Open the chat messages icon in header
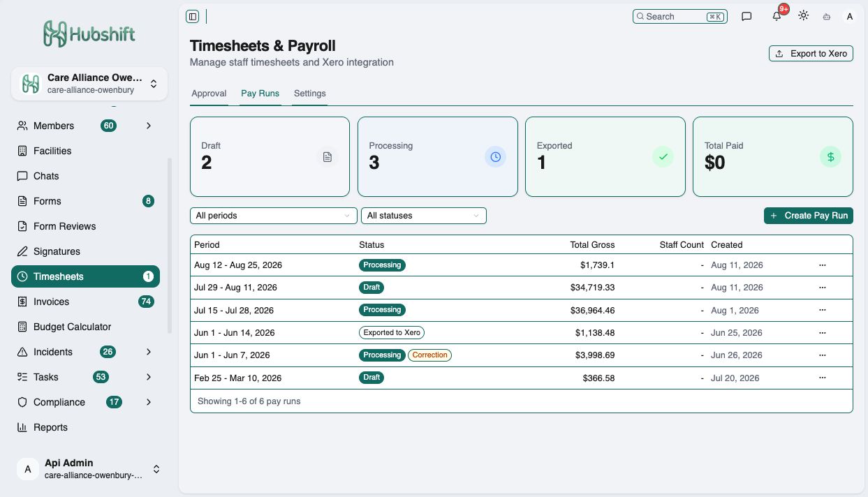The image size is (868, 497). (746, 17)
